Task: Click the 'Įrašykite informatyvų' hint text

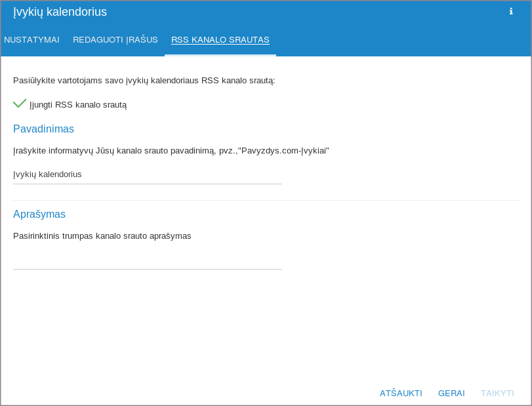Action: tap(171, 151)
